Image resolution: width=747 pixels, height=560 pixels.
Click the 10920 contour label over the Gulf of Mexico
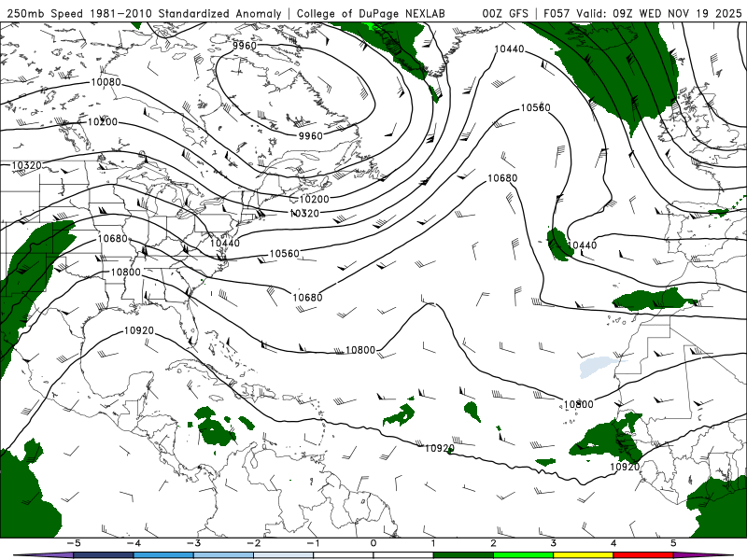tap(138, 330)
